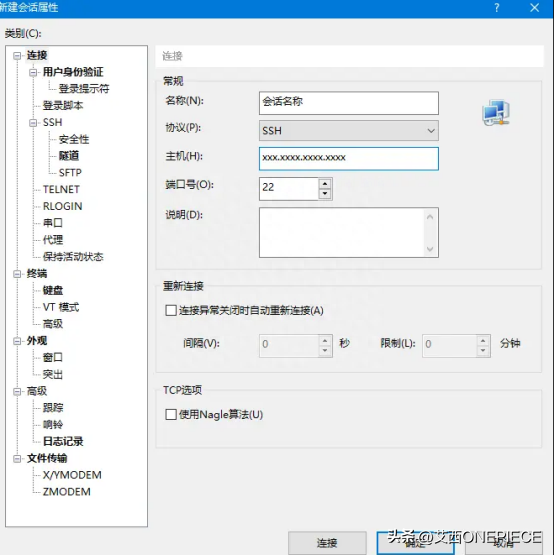This screenshot has width=554, height=556.
Task: Collapse the 高级 category tree node
Action: 17,391
